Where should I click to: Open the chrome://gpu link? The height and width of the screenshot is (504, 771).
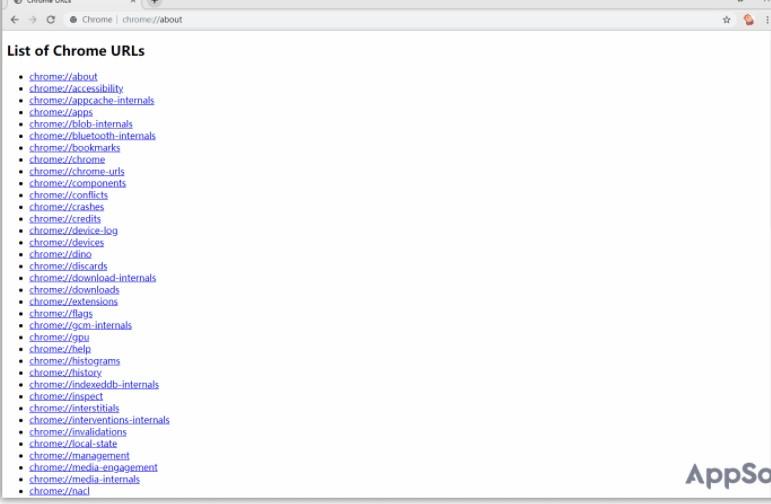click(x=59, y=337)
